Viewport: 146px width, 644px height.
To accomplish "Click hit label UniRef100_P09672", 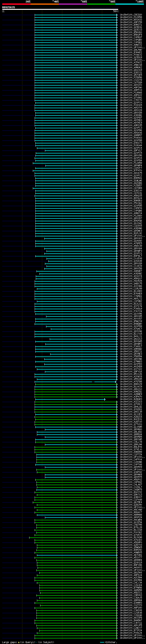I will [x=131, y=55].
